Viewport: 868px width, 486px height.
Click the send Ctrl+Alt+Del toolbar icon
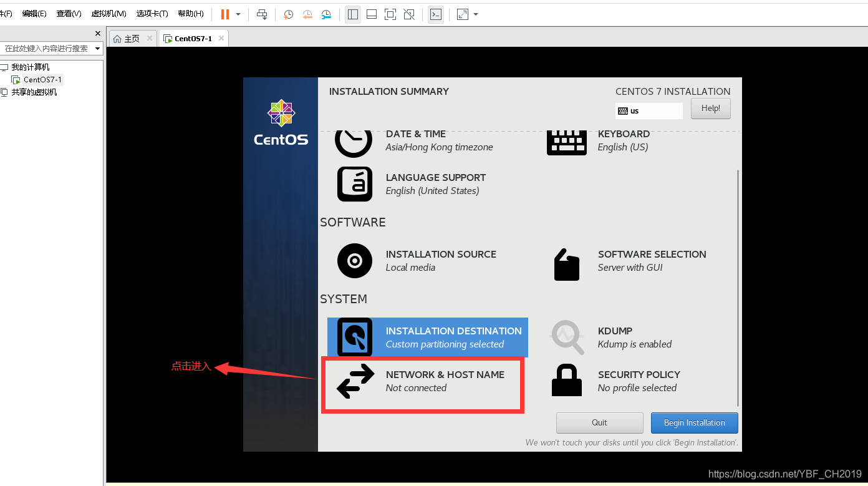click(262, 14)
